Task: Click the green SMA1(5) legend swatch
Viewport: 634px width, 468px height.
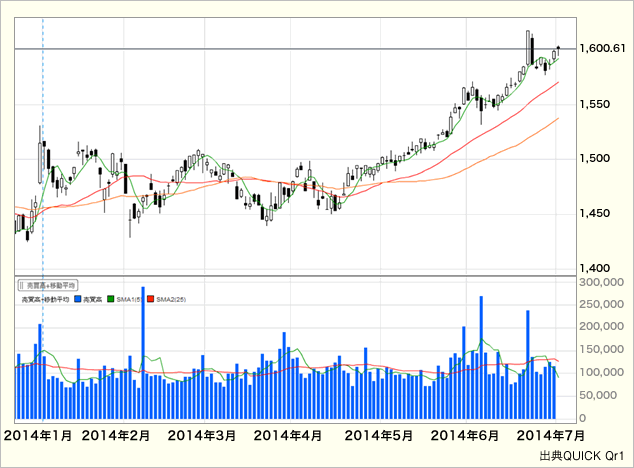Action: (109, 299)
